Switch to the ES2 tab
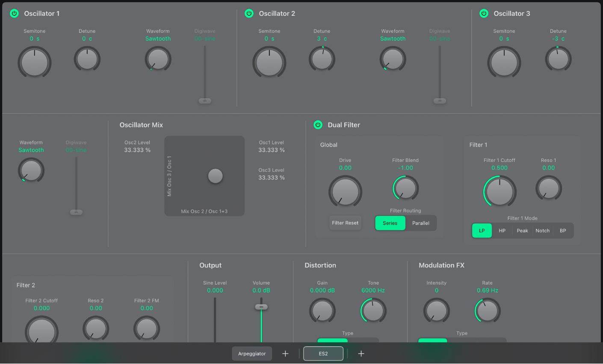The image size is (603, 364). tap(323, 353)
